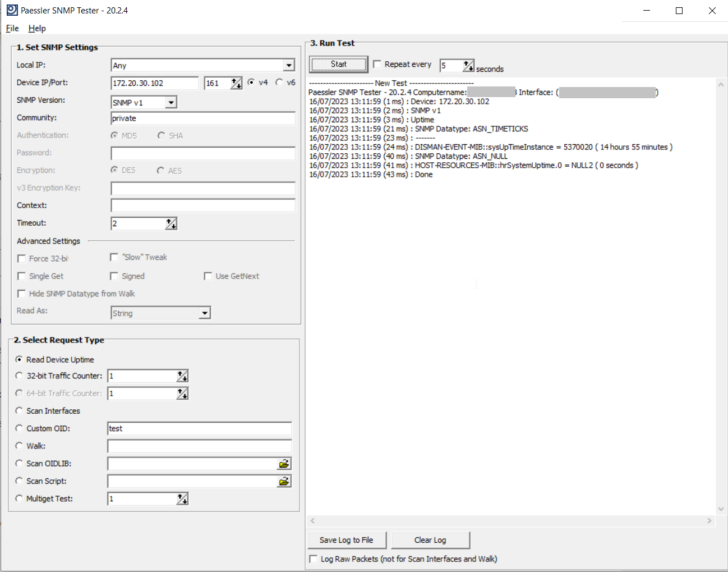Select the Walk request type
The height and width of the screenshot is (572, 728).
[19, 446]
